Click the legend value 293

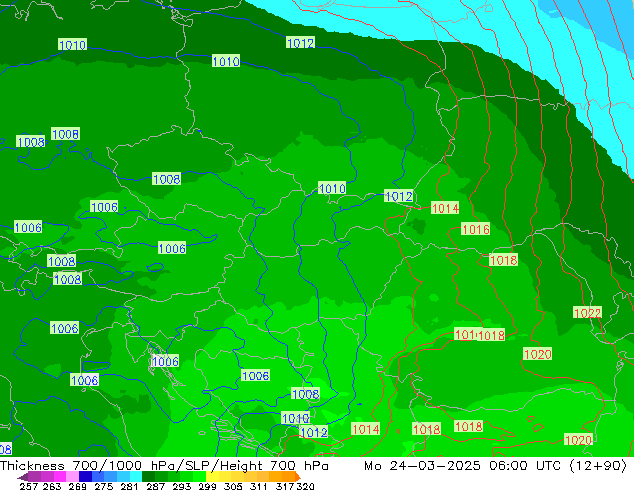[x=182, y=486]
